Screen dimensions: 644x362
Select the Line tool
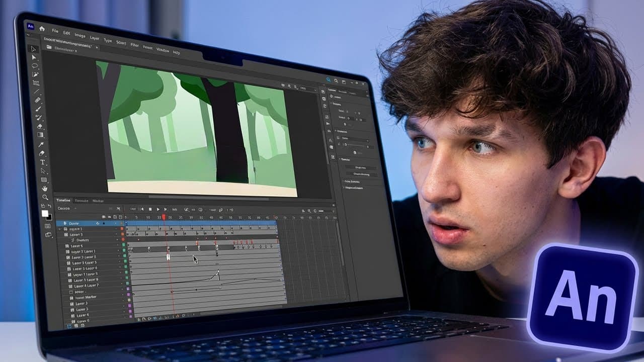pyautogui.click(x=37, y=92)
